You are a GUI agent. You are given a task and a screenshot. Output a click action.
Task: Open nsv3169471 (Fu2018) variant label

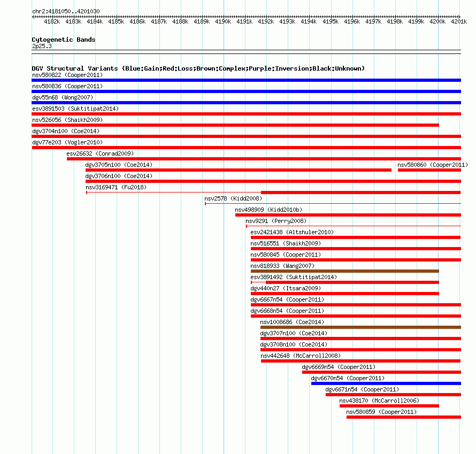(116, 187)
